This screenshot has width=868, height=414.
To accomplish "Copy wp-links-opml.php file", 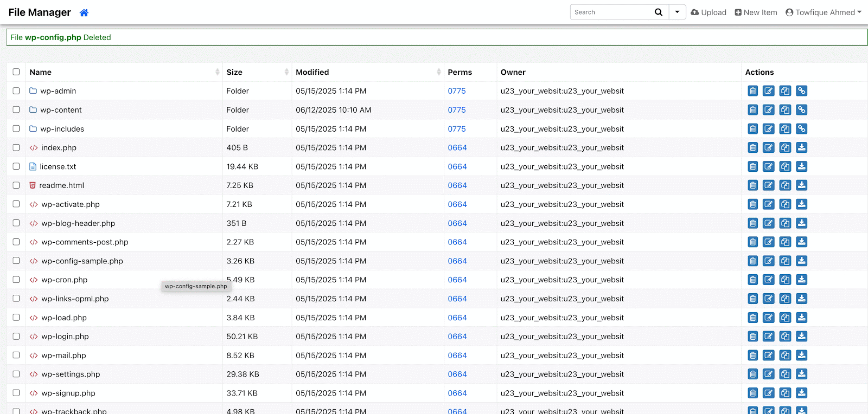I will [x=785, y=299].
